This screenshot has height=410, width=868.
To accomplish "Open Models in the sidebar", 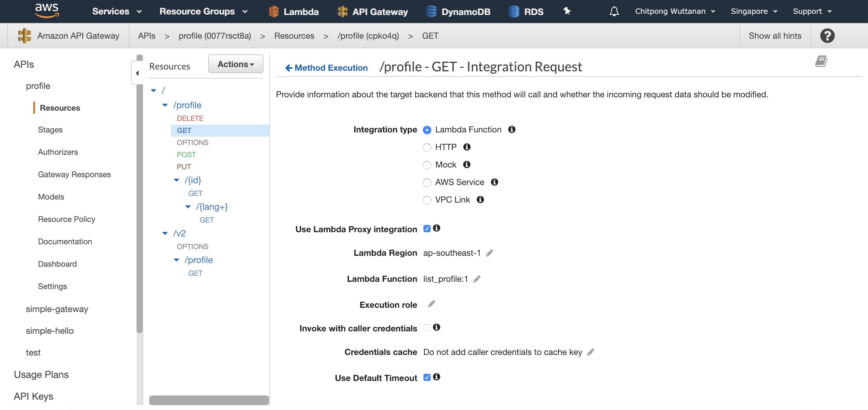I will tap(51, 197).
